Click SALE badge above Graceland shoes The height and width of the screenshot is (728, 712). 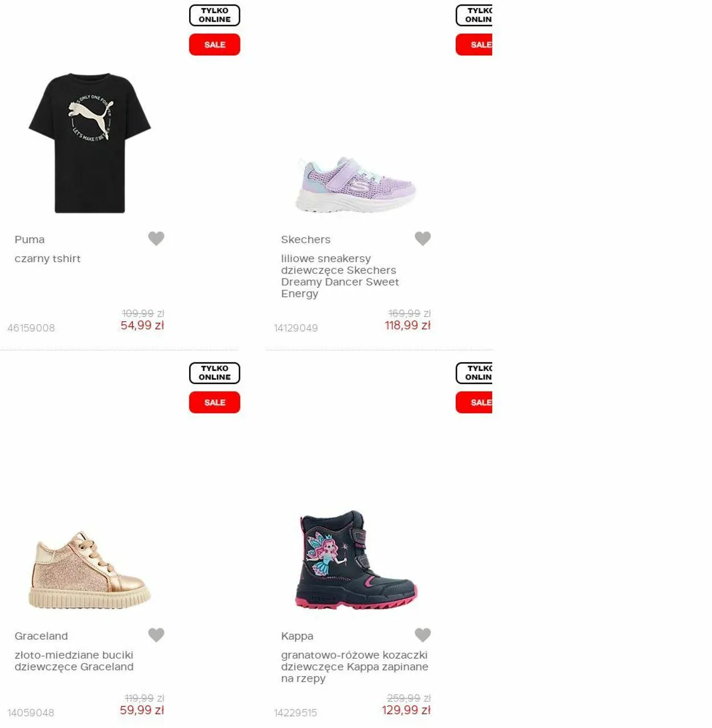(x=215, y=402)
